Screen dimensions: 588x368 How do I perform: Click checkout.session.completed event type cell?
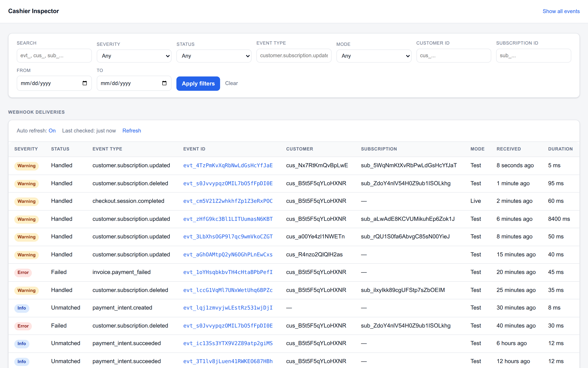(x=128, y=201)
